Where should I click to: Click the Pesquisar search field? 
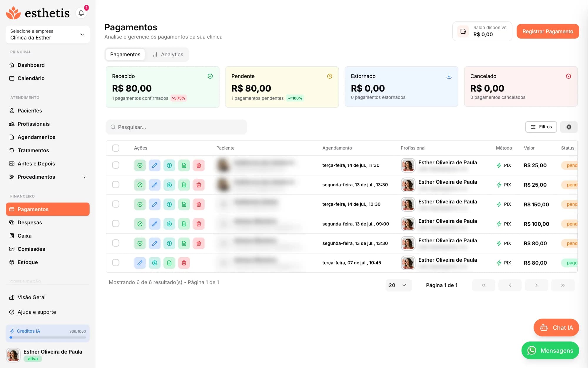(x=176, y=127)
